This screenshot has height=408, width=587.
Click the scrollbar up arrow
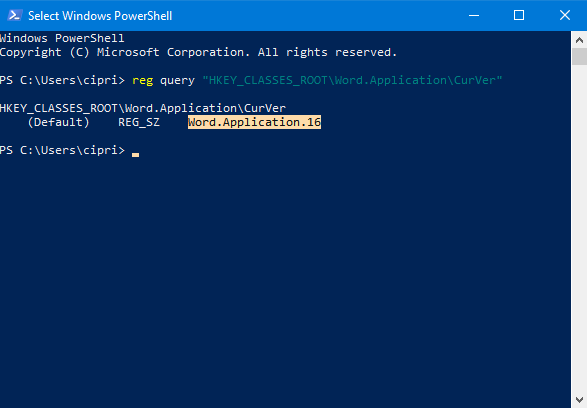click(x=579, y=40)
